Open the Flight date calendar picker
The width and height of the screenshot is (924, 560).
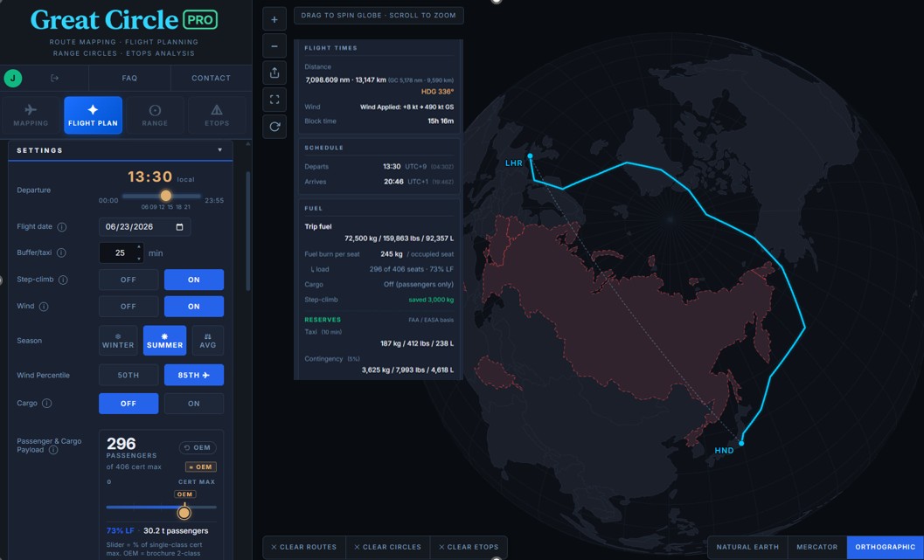180,227
